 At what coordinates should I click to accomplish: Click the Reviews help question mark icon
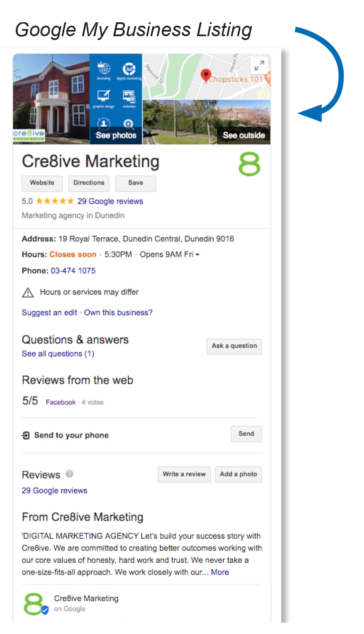[x=69, y=474]
